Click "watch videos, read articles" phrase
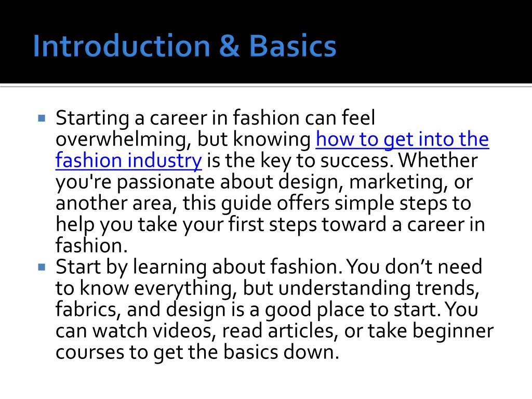Viewport: 532px width, 399px height. [x=212, y=331]
